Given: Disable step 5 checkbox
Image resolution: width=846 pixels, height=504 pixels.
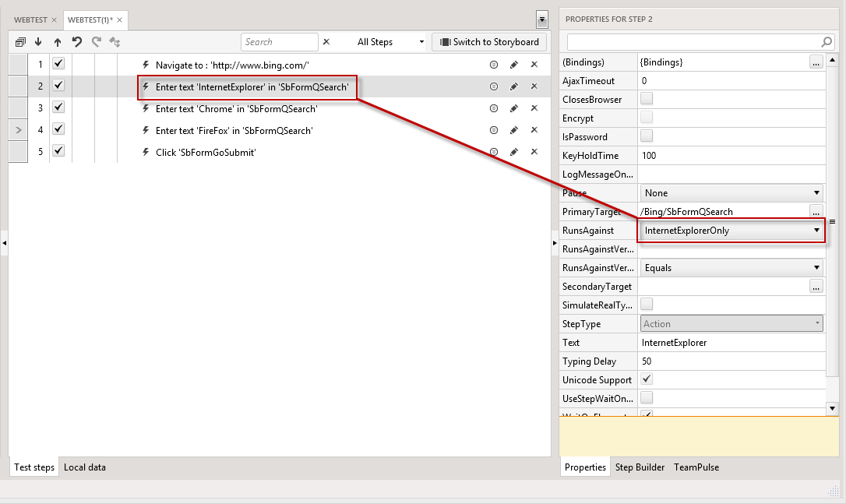Looking at the screenshot, I should point(58,150).
